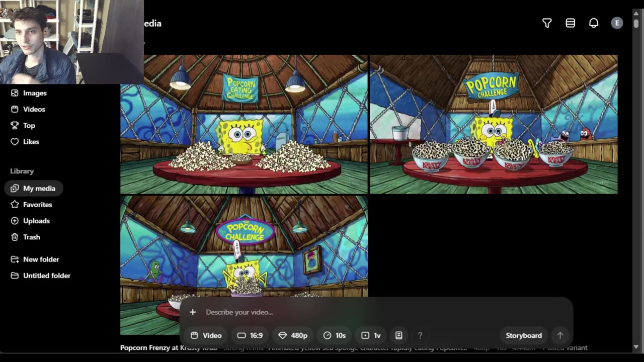The height and width of the screenshot is (362, 644).
Task: Open the Video type dropdown
Action: (x=206, y=335)
